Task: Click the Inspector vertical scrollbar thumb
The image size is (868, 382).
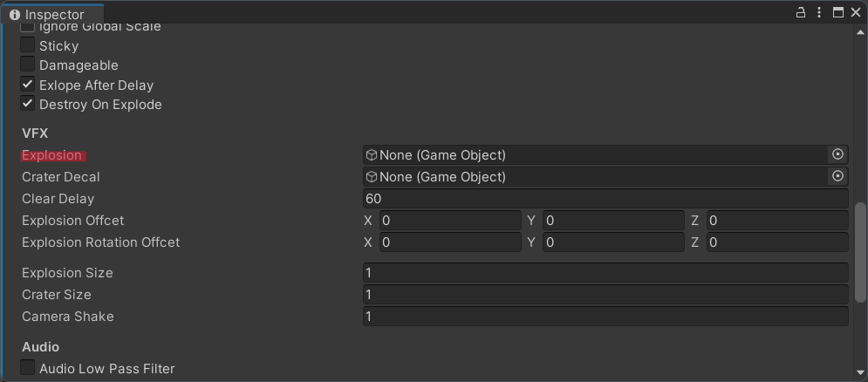Action: pos(860,252)
